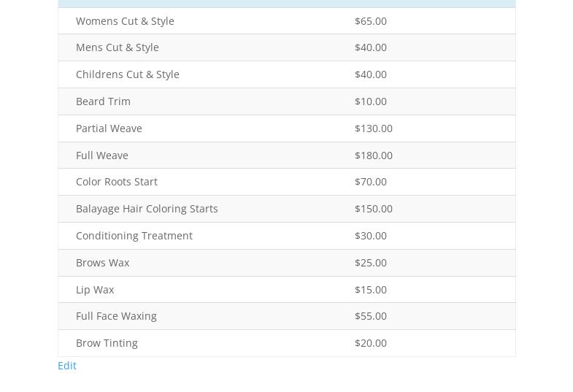Select the $10.00 Beard Trim price
The height and width of the screenshot is (392, 573).
pyautogui.click(x=371, y=101)
